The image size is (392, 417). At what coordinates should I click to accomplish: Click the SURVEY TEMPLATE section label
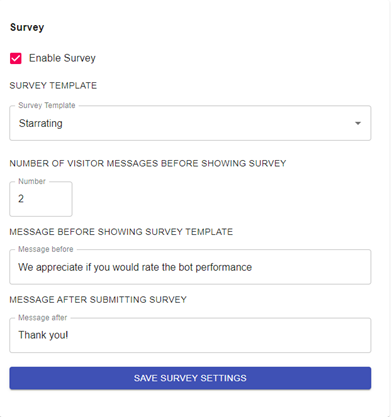point(53,86)
